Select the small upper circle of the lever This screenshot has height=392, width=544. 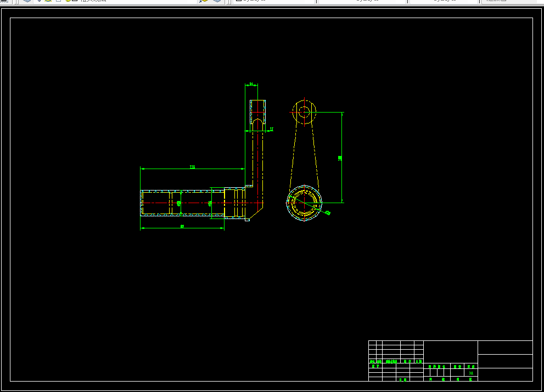coord(304,112)
